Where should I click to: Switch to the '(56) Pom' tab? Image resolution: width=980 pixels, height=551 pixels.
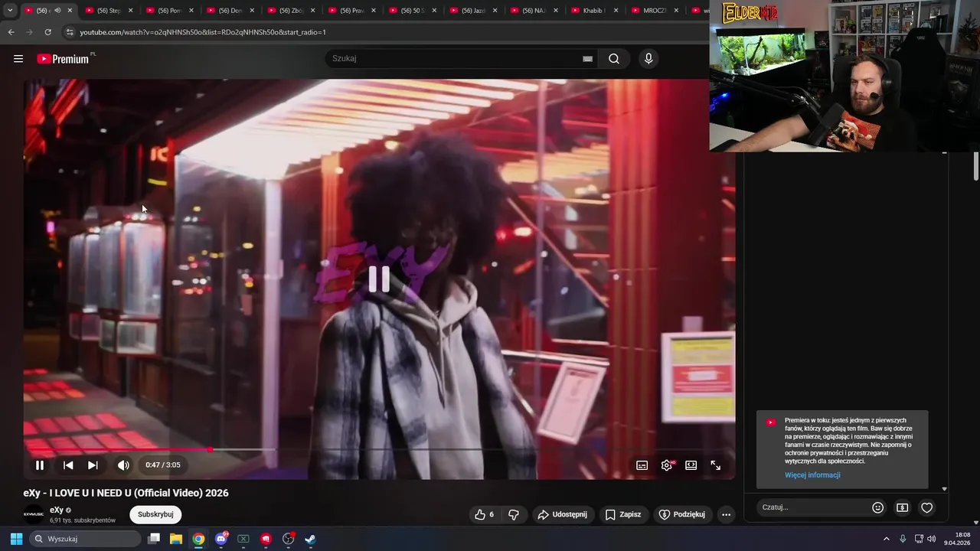point(169,11)
